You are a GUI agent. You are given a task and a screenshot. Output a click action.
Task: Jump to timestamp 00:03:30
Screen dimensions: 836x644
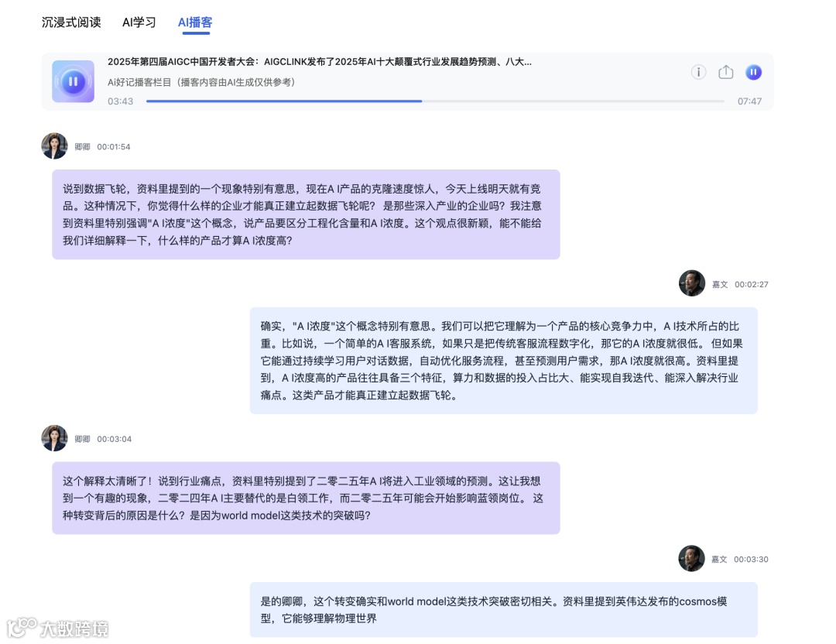751,559
